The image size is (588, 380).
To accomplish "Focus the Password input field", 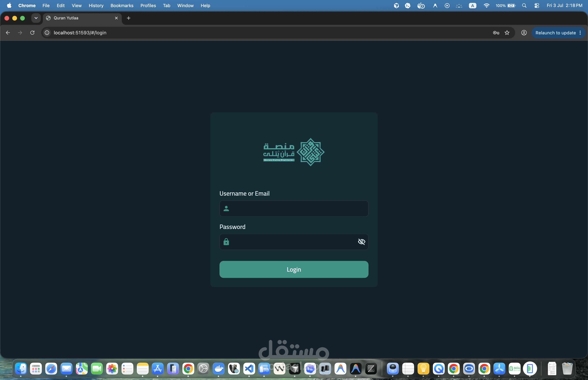I will (x=294, y=242).
